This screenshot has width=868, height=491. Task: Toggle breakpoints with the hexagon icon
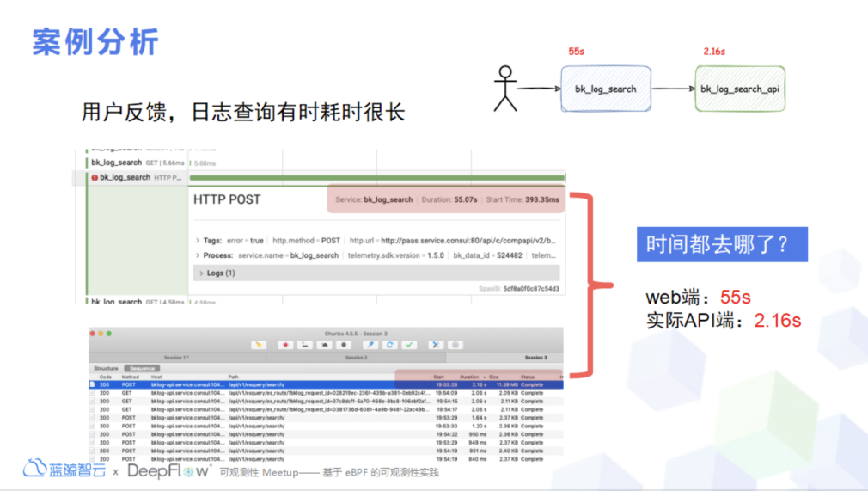344,345
